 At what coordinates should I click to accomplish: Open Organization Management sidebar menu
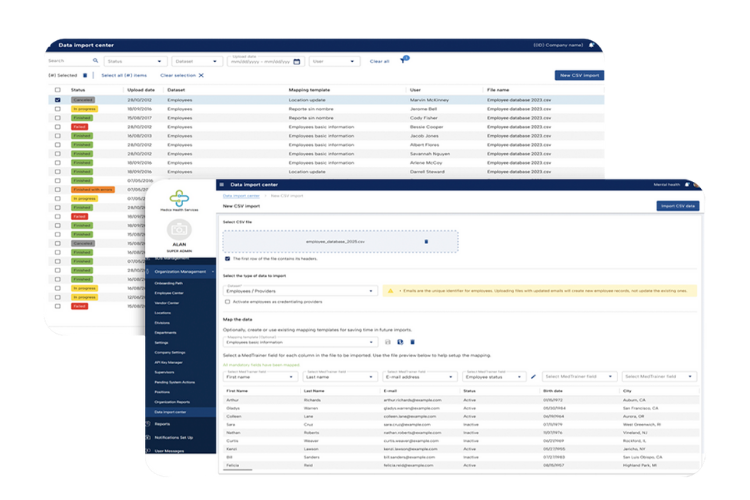click(x=180, y=271)
